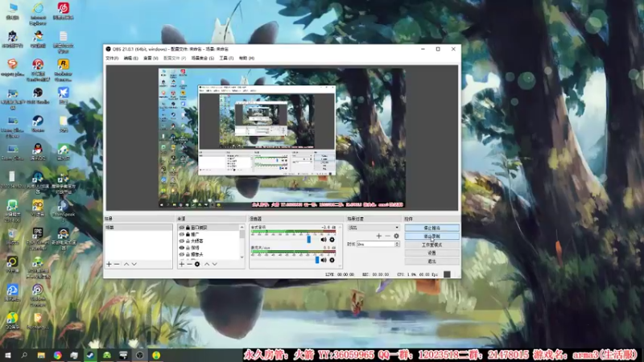Open the QQ penguin desktop icon
Screen dimensions: 644x362
(38, 151)
